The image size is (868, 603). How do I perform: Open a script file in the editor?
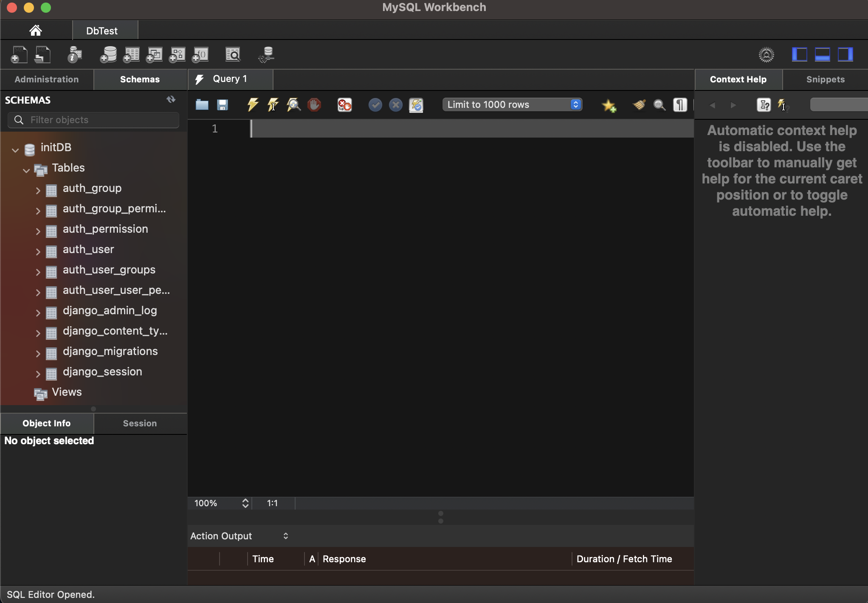coord(202,105)
